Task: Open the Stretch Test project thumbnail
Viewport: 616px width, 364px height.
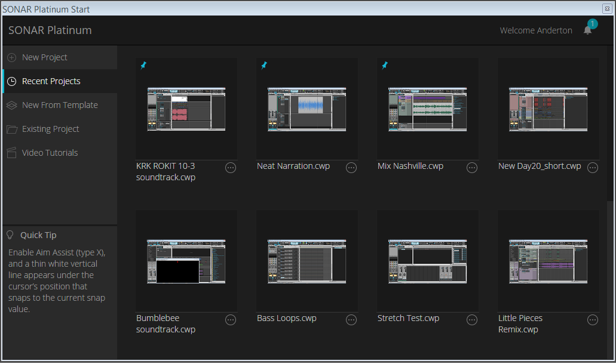Action: (427, 261)
